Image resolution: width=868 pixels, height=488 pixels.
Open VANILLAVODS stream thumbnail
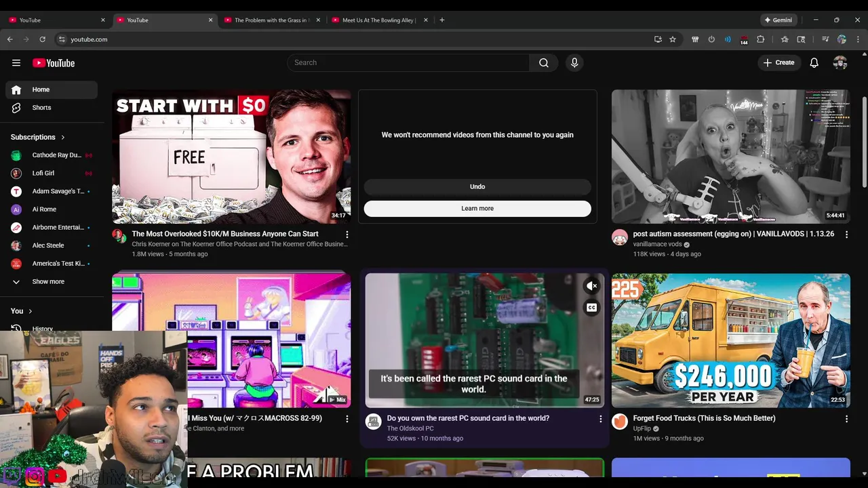pos(731,157)
